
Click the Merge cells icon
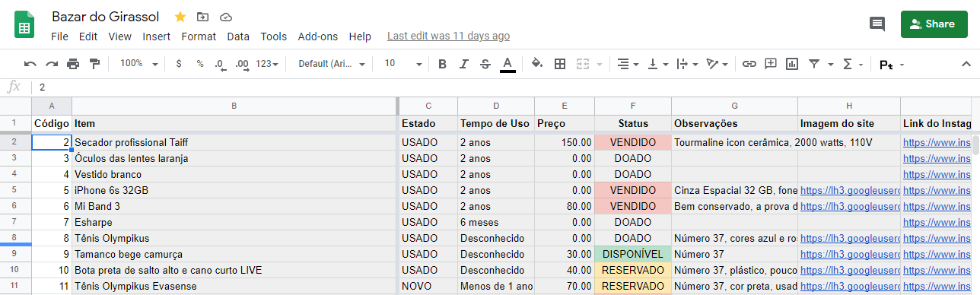pos(584,64)
